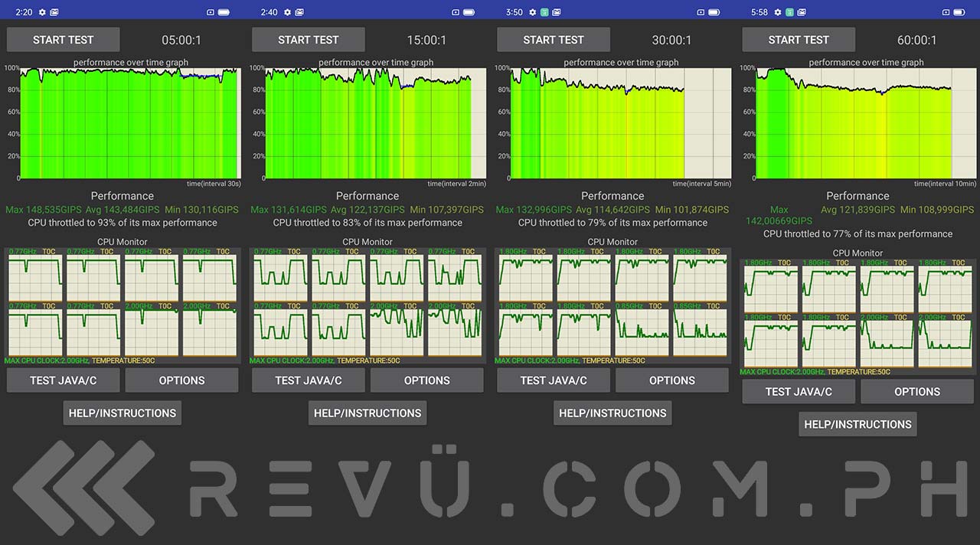Tap the settings gear beside the 5:58 clock

point(777,12)
